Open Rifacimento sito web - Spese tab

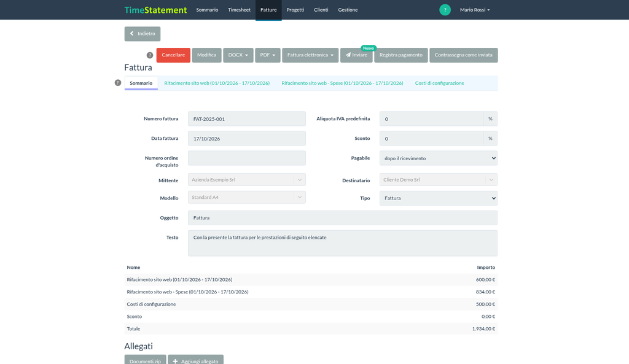(x=342, y=83)
